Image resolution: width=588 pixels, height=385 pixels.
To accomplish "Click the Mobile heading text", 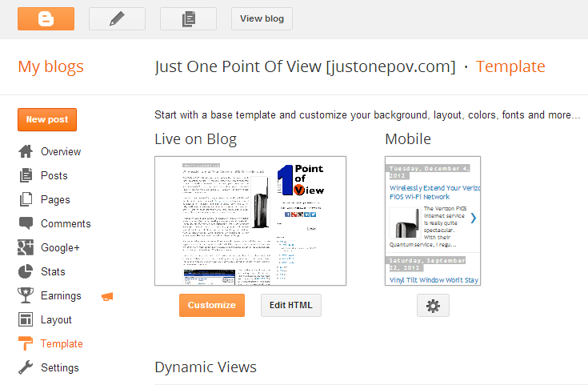I will click(x=408, y=139).
